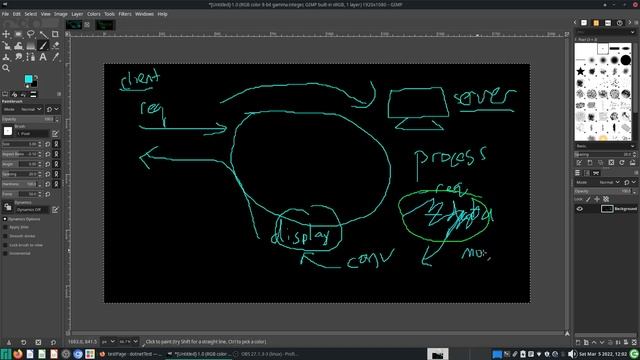
Task: Click the star brush thumbnail
Action: 580,71
